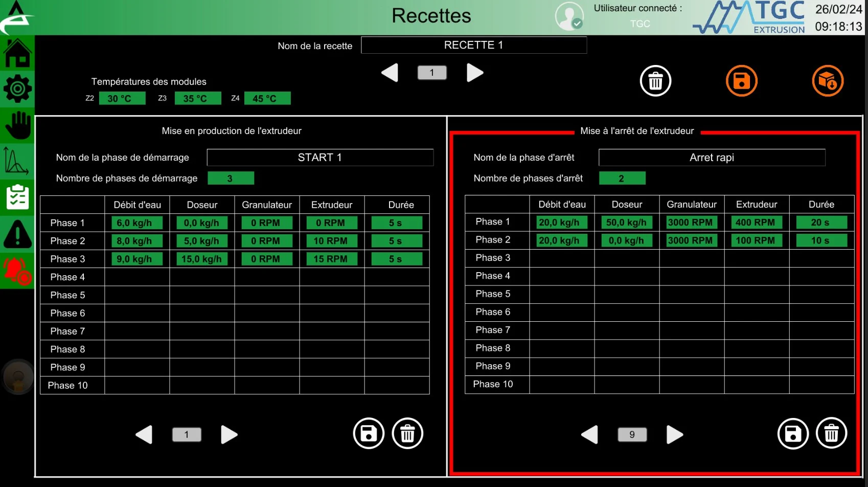Screen dimensions: 868x487
Task: Open the manual mode hand icon
Action: tap(17, 125)
